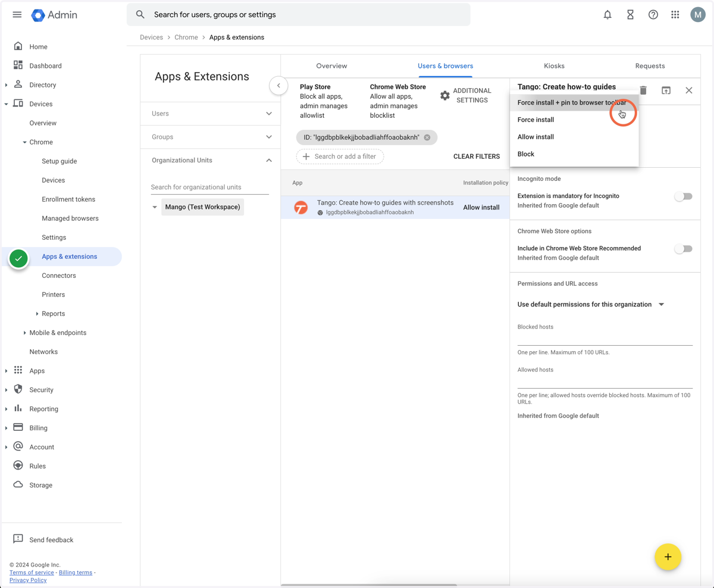The width and height of the screenshot is (714, 588).
Task: Open Billing card icon
Action: [x=18, y=427]
